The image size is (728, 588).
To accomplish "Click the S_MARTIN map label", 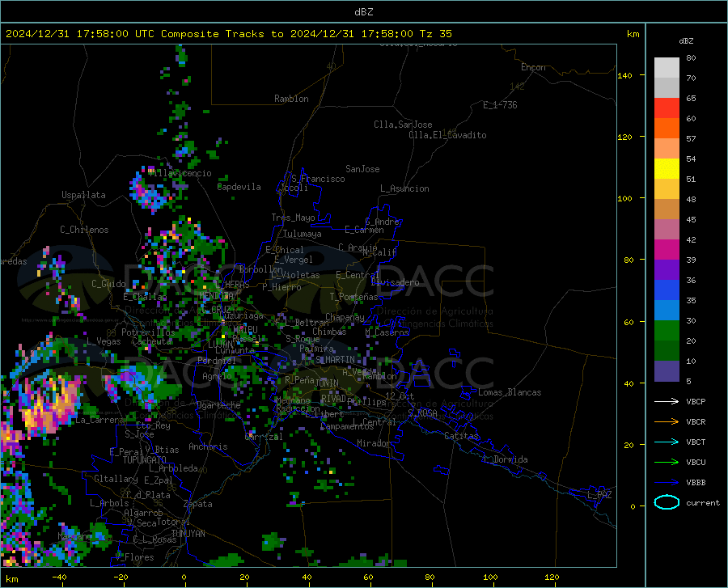I will [335, 359].
